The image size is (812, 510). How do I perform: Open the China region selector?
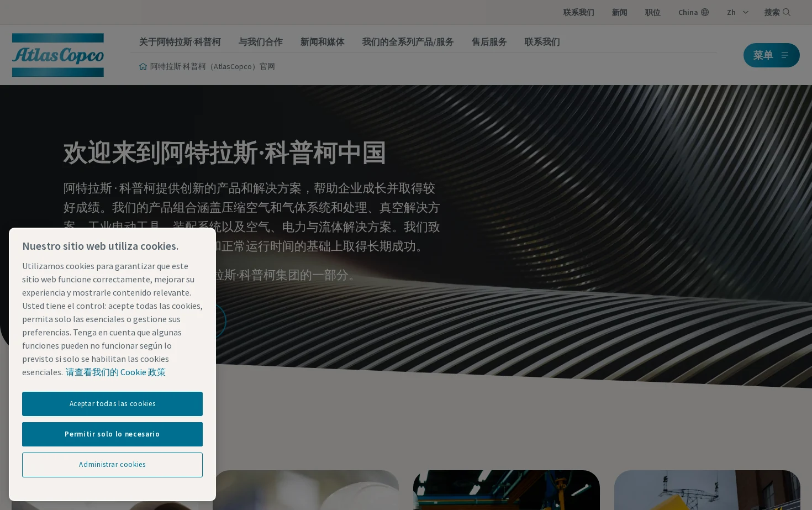(693, 12)
